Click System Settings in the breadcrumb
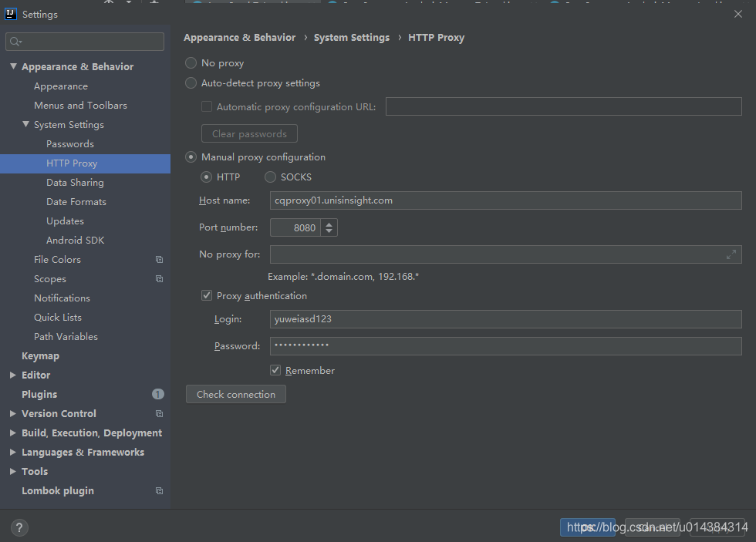 pos(352,38)
